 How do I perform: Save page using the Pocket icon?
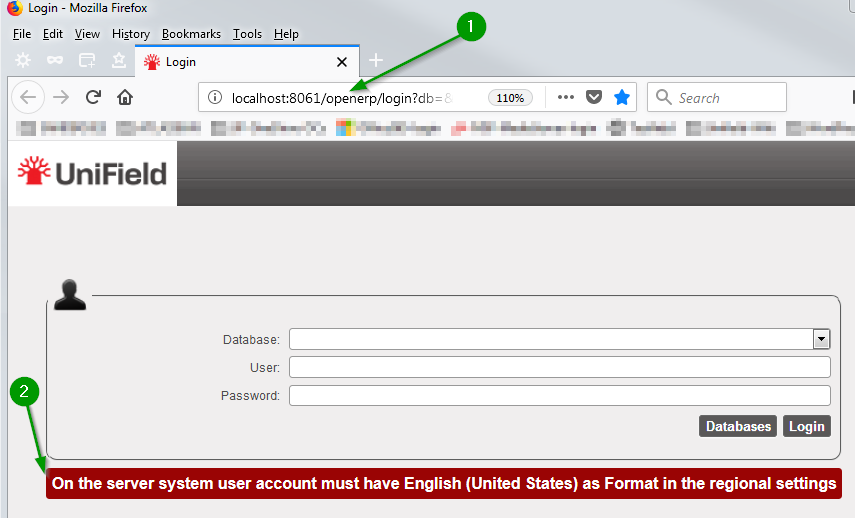[594, 97]
